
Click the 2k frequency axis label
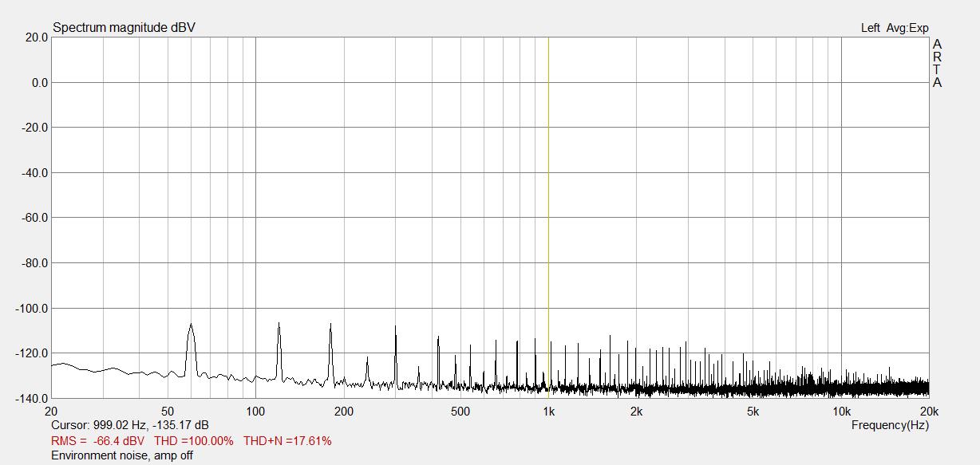coord(636,412)
